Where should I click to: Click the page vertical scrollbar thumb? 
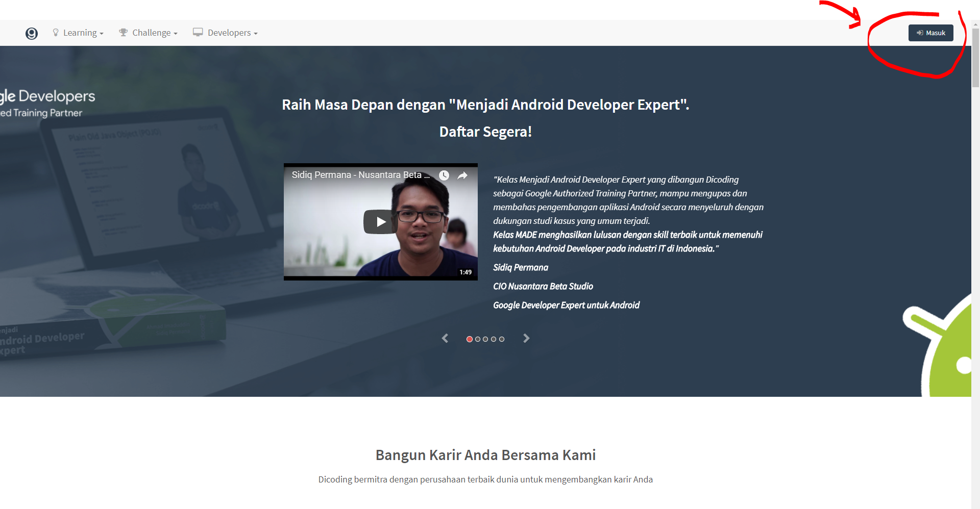point(975,58)
